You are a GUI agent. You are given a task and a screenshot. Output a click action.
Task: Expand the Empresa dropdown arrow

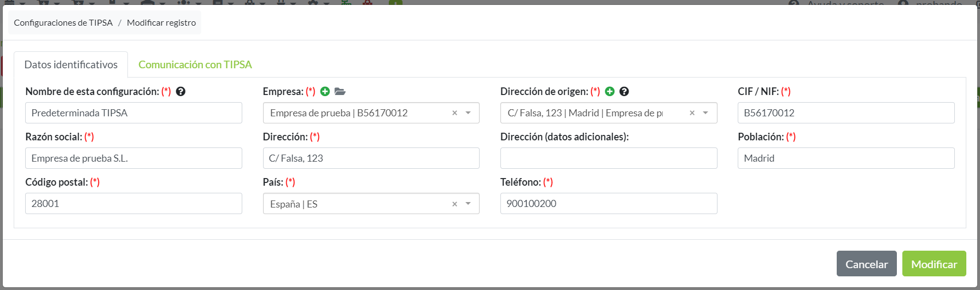[x=468, y=113]
